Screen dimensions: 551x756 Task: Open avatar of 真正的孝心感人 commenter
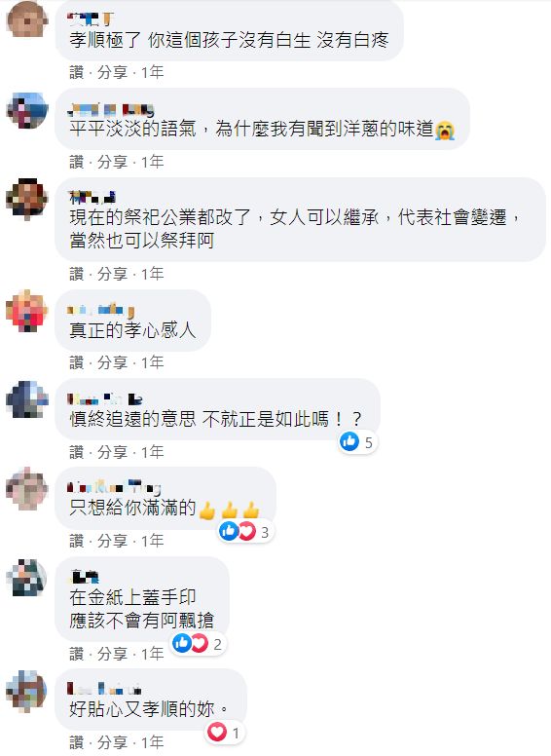(27, 311)
